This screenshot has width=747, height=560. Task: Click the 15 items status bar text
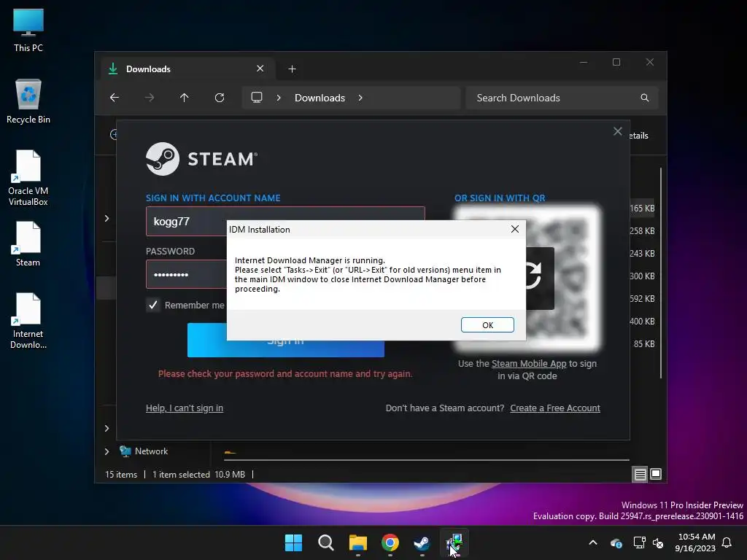(x=121, y=474)
